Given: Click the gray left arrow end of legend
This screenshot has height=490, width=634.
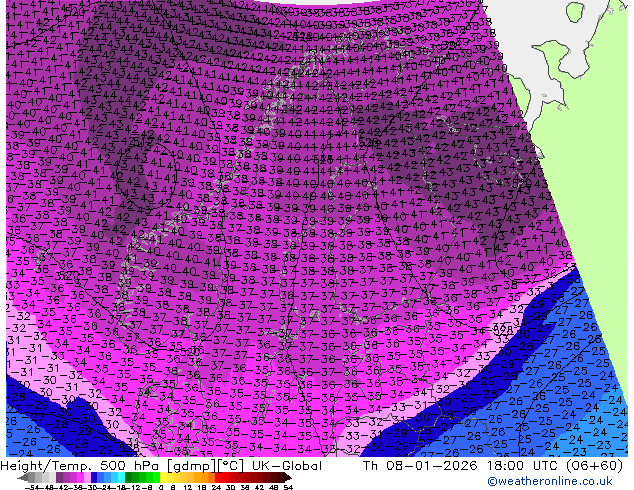Looking at the screenshot, I should point(23,478).
